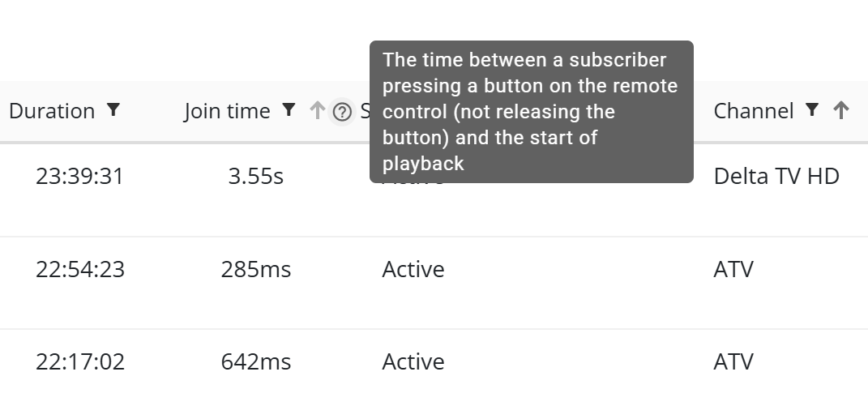Select the 23:39:31 duration cell
This screenshot has width=868, height=406.
79,177
